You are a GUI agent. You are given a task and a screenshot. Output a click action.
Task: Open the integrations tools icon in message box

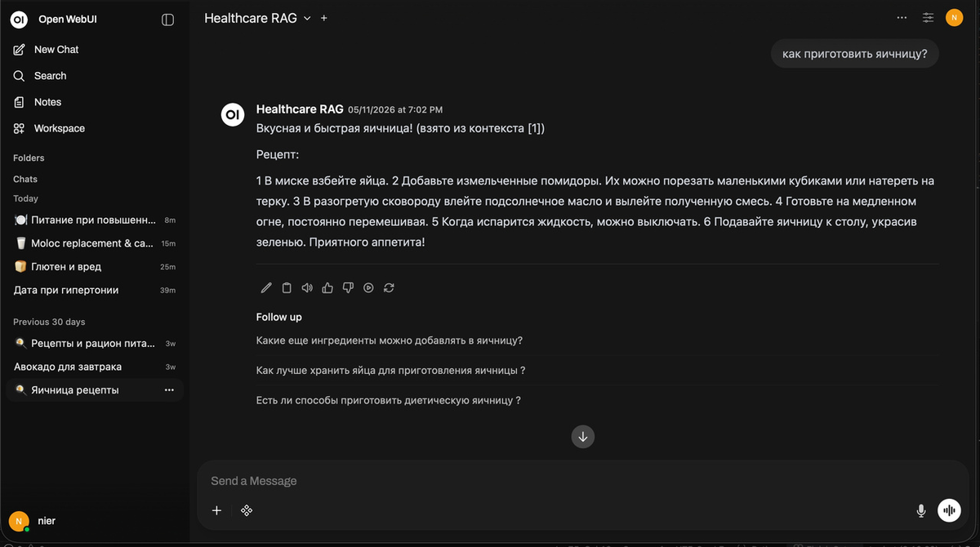[x=246, y=510]
